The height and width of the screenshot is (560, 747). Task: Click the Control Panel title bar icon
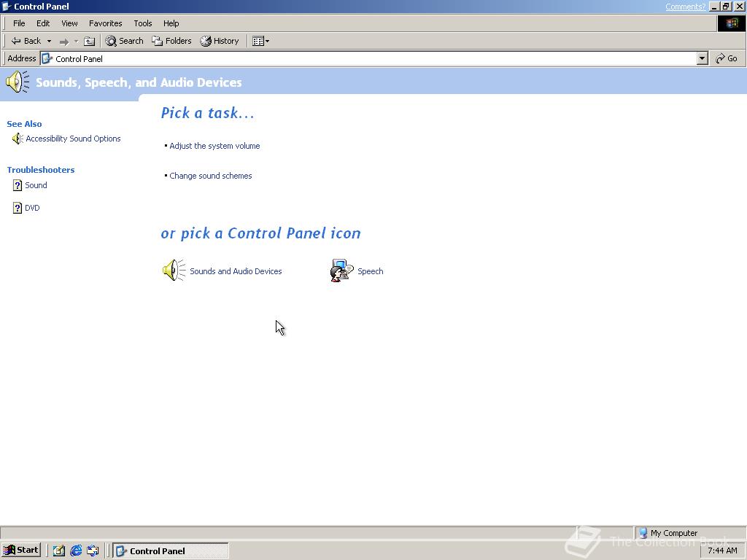point(6,6)
